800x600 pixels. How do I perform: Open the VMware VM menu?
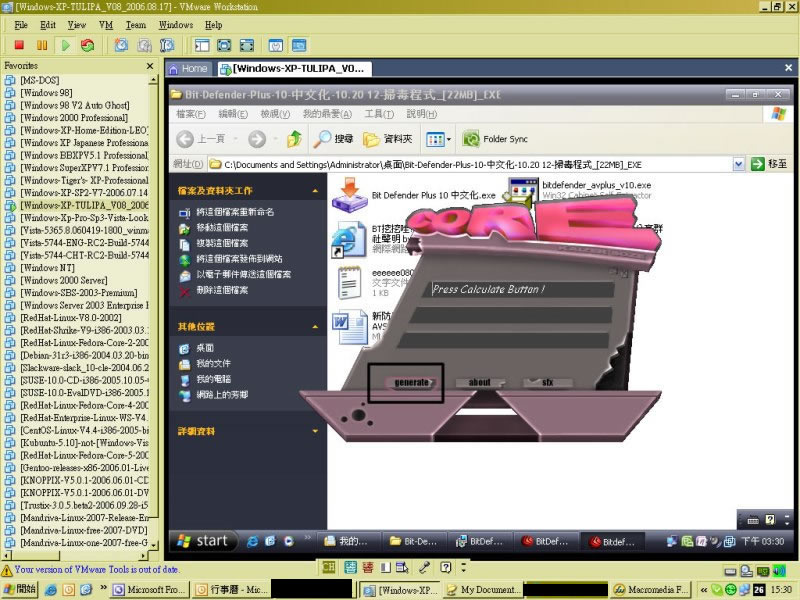[x=106, y=24]
